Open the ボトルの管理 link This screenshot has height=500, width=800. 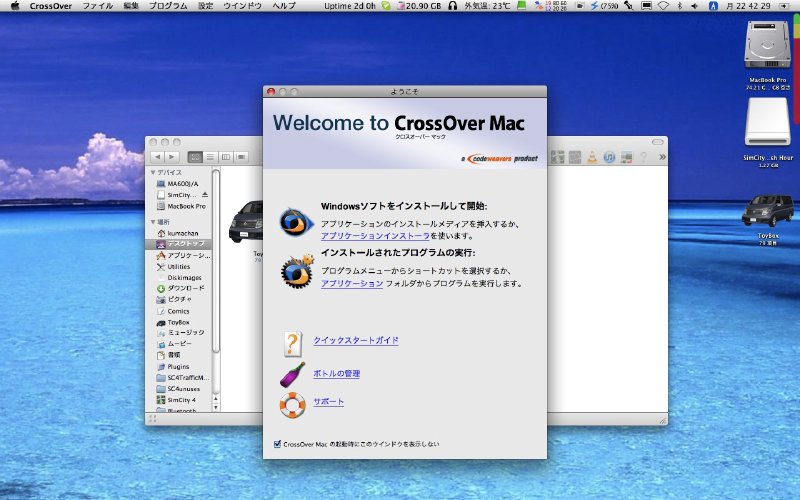(x=337, y=373)
